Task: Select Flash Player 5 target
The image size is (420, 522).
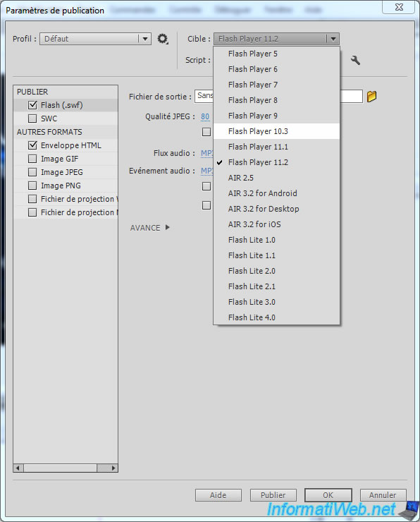Action: 276,54
